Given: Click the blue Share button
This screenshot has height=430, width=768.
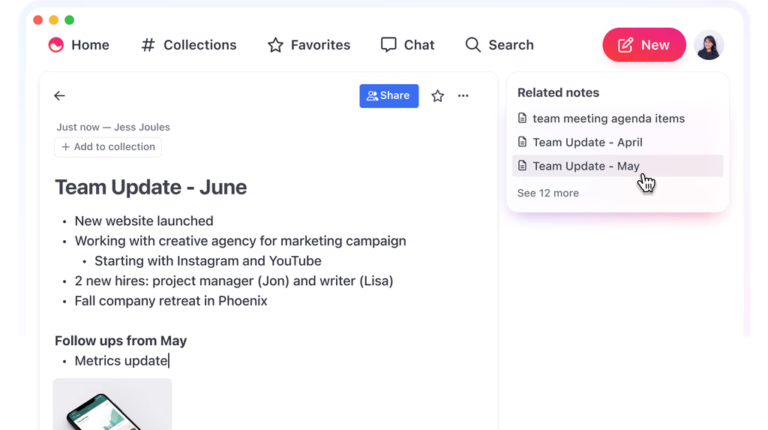Looking at the screenshot, I should (388, 96).
